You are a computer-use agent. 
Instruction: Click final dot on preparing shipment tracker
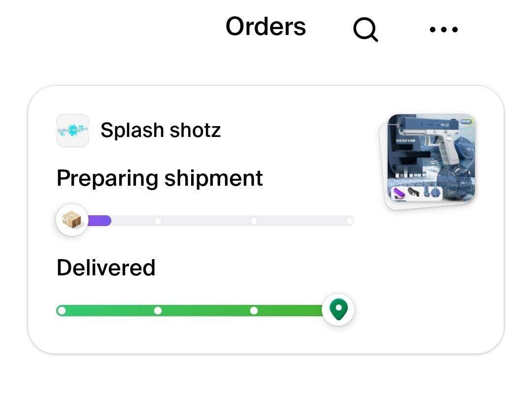point(350,221)
